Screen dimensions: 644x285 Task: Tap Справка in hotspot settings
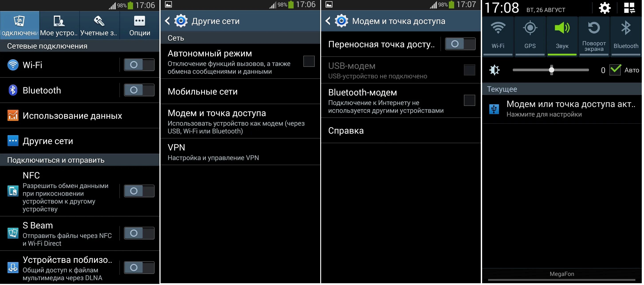[402, 130]
